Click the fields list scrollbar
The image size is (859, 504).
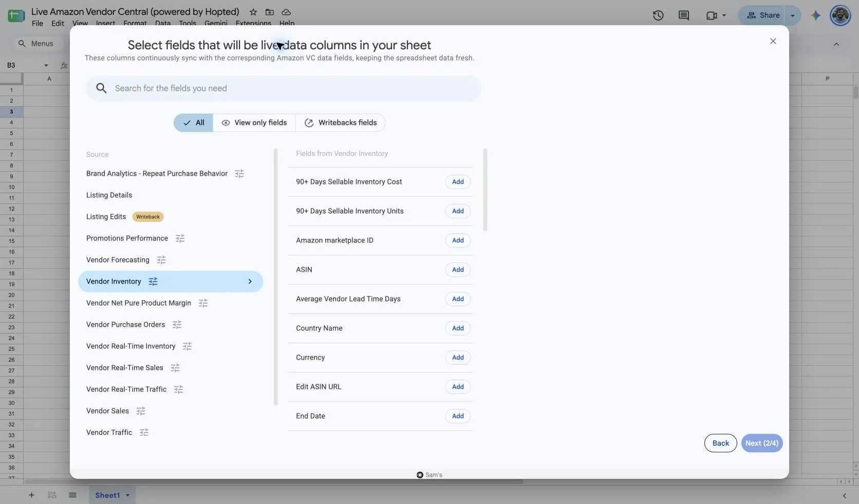pyautogui.click(x=485, y=190)
